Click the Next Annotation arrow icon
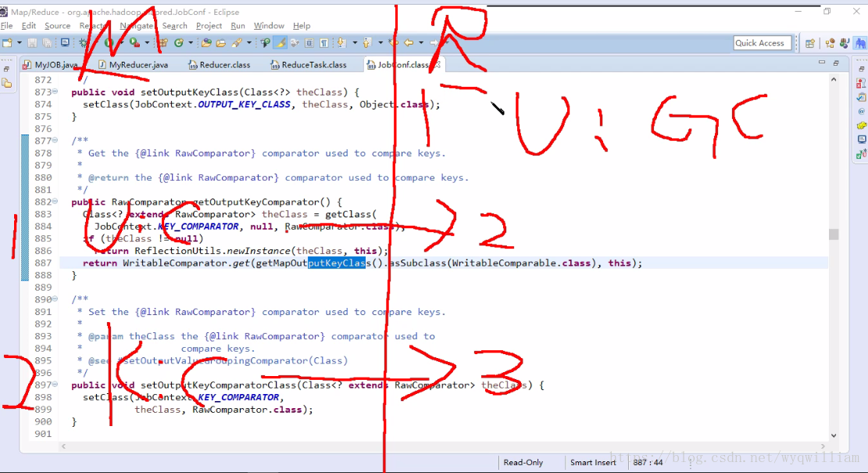The image size is (868, 473). pyautogui.click(x=341, y=43)
